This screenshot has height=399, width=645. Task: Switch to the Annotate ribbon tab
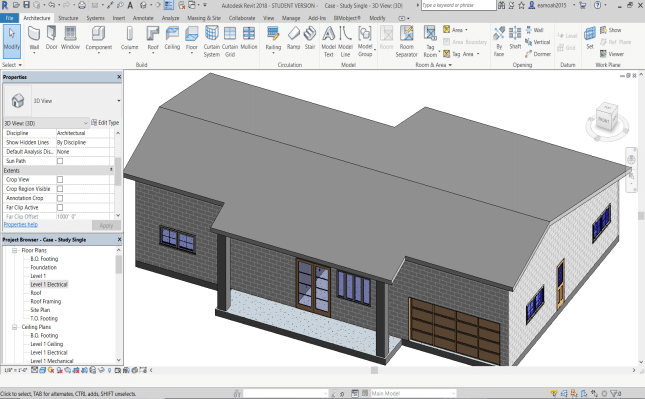point(143,18)
